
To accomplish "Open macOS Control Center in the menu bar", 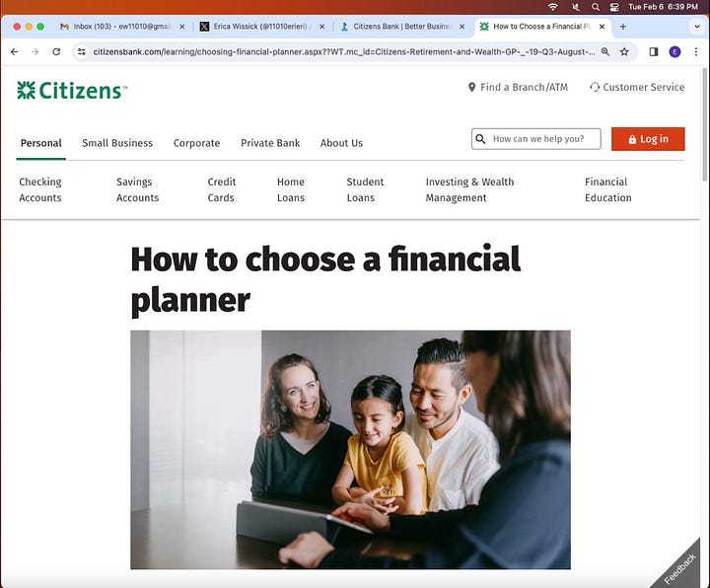I will [x=614, y=7].
